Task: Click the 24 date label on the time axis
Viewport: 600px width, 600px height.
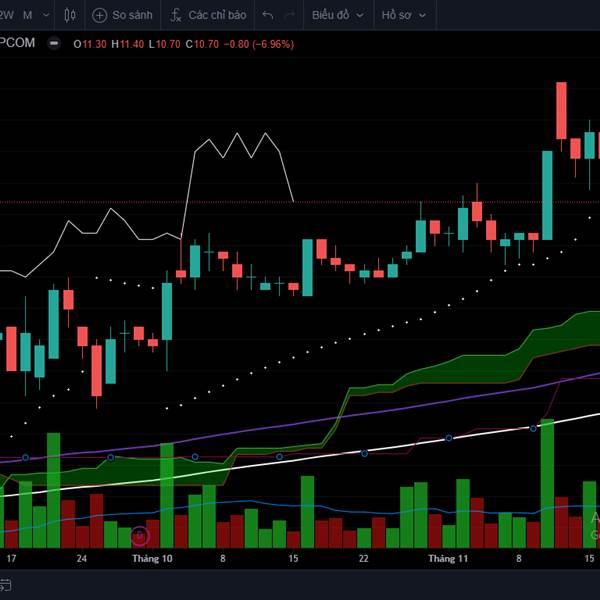Action: click(x=82, y=559)
